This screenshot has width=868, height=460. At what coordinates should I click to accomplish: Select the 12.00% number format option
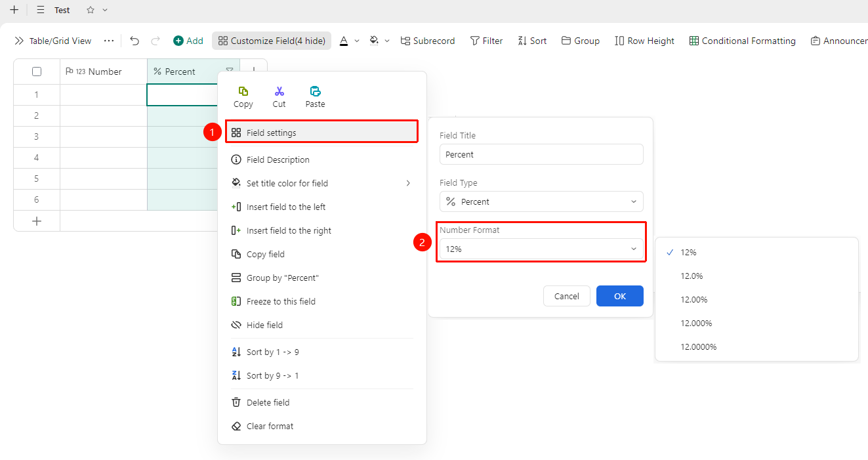[x=756, y=299]
